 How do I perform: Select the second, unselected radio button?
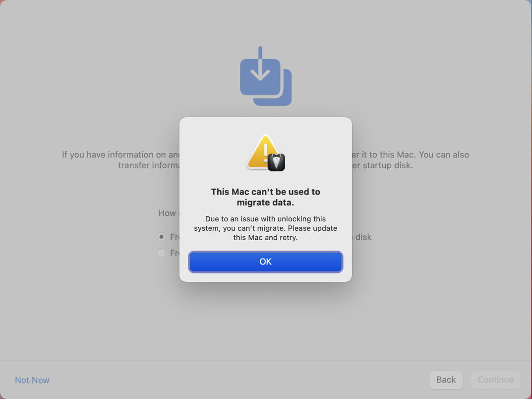(162, 253)
